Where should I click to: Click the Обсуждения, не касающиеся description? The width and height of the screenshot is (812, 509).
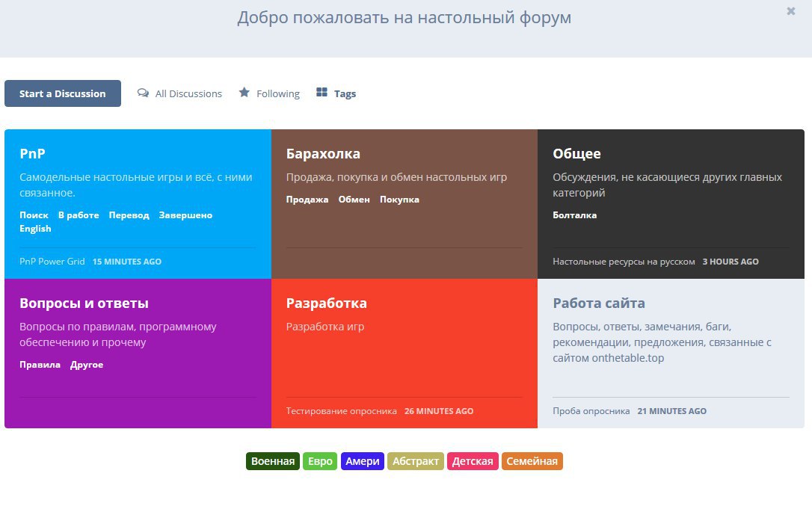(x=667, y=185)
